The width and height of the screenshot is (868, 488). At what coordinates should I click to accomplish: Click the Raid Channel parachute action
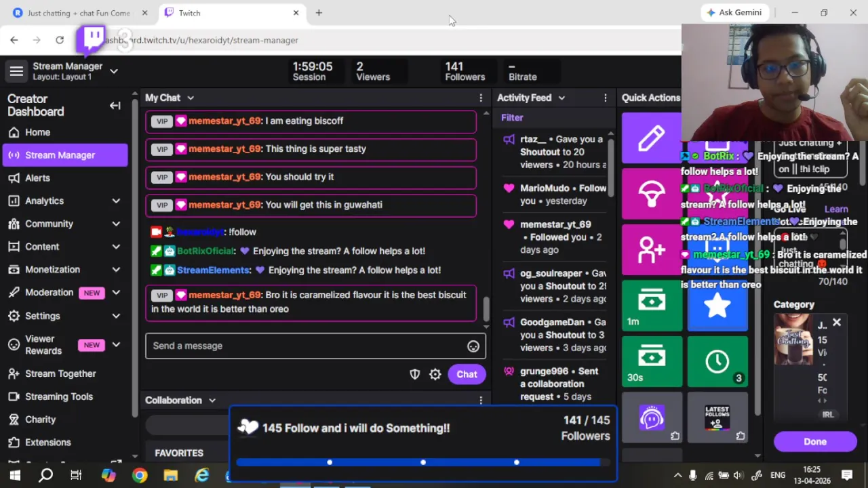click(x=652, y=194)
